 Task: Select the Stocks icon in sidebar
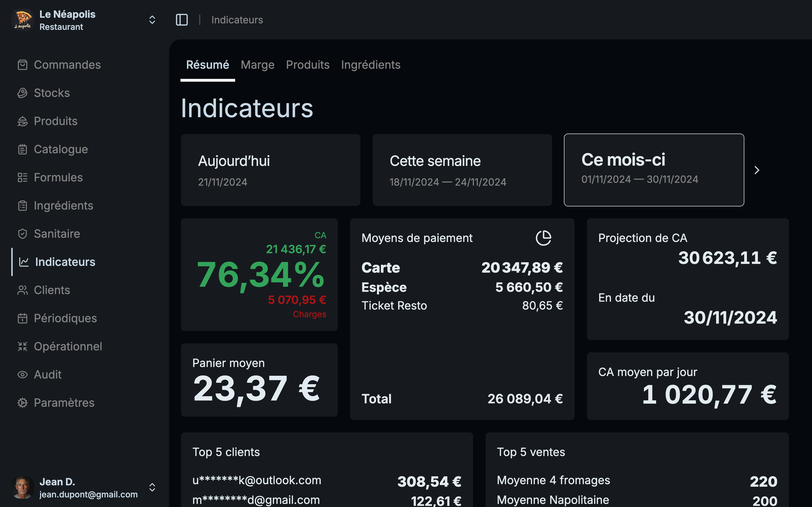(x=23, y=93)
